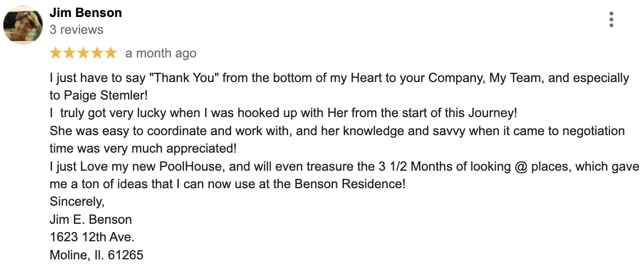The image size is (644, 267).
Task: Click the "Sincerely," closing line
Action: coord(77,202)
